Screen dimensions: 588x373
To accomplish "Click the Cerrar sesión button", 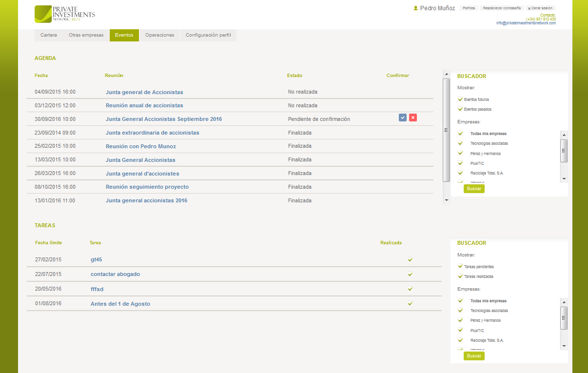I will [540, 8].
